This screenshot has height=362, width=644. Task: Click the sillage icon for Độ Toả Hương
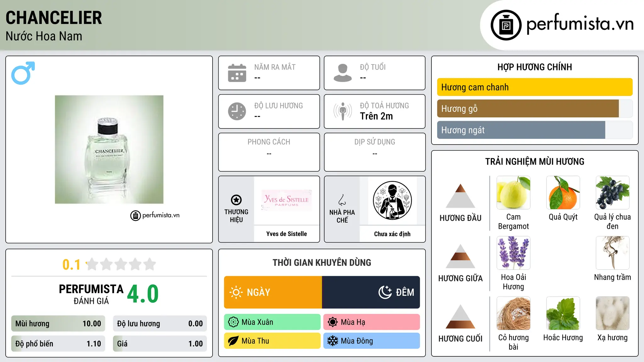point(342,111)
